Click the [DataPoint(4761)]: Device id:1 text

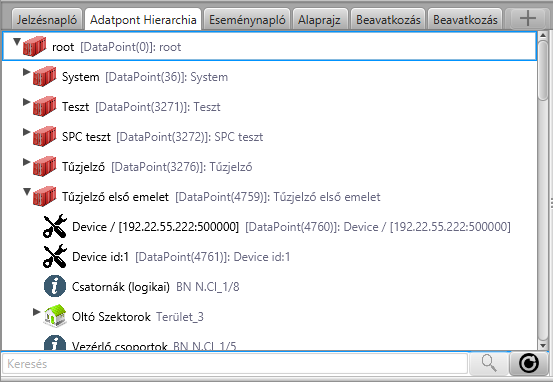213,257
